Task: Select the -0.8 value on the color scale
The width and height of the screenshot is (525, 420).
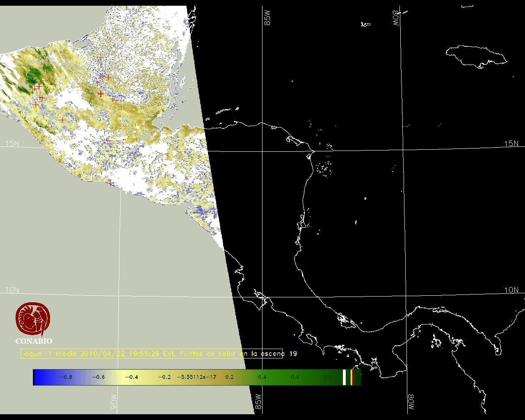Action: [x=66, y=377]
